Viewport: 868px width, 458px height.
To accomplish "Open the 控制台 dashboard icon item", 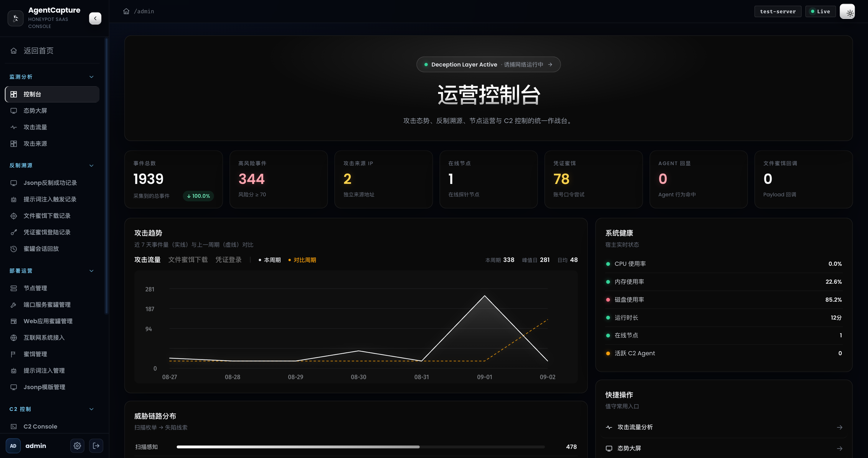I will click(x=14, y=94).
